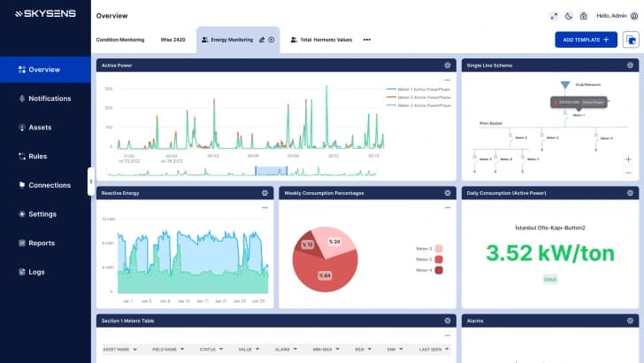Collapse the sidebar with the edge handle
Image resolution: width=644 pixels, height=363 pixels.
coord(90,181)
